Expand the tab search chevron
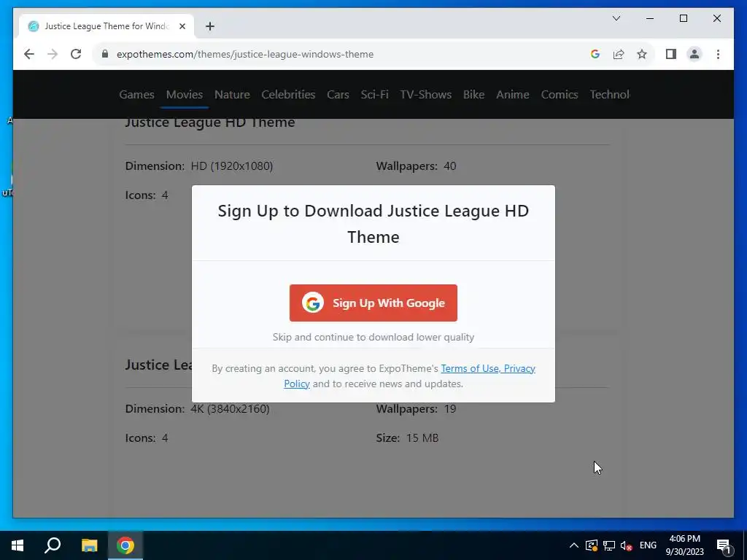Image resolution: width=747 pixels, height=560 pixels. [x=616, y=18]
